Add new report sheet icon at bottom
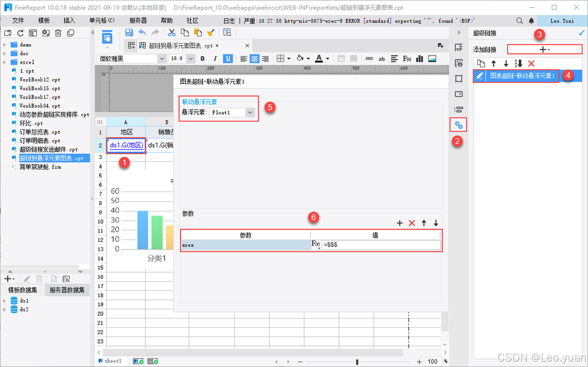The width and height of the screenshot is (588, 367). pos(139,361)
